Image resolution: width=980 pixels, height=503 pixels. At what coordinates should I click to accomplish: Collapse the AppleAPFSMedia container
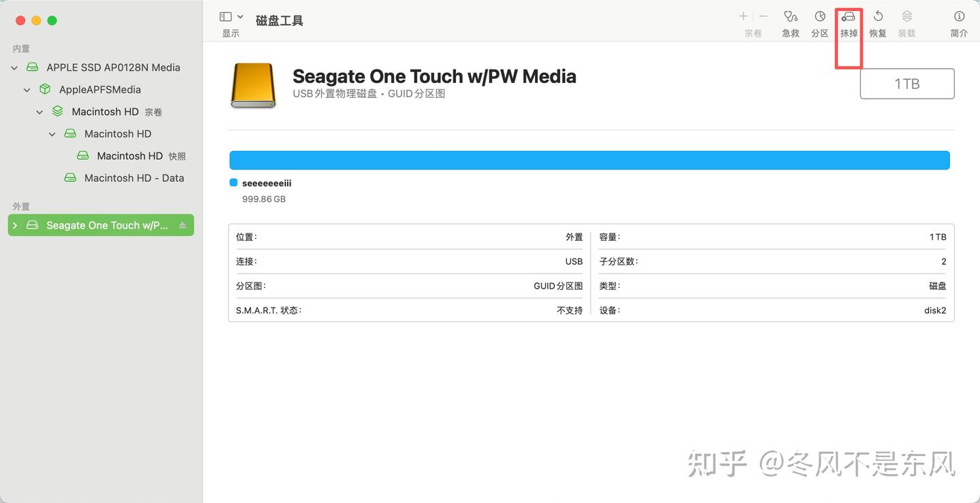(x=27, y=89)
